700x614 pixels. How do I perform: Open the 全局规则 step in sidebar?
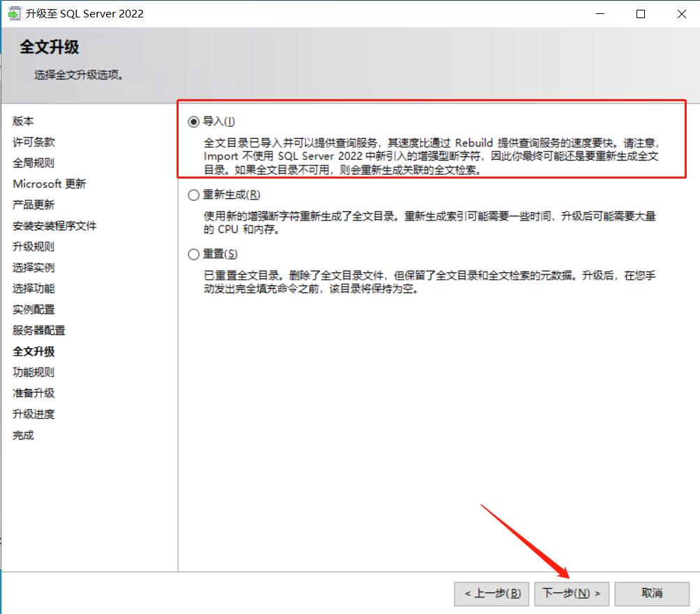tap(33, 163)
